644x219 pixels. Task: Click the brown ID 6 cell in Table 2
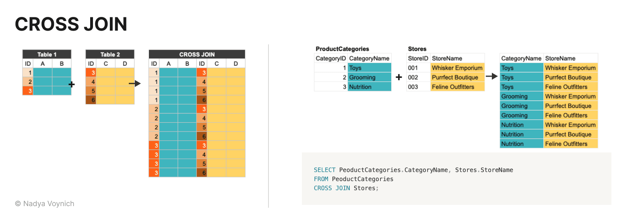pyautogui.click(x=91, y=100)
